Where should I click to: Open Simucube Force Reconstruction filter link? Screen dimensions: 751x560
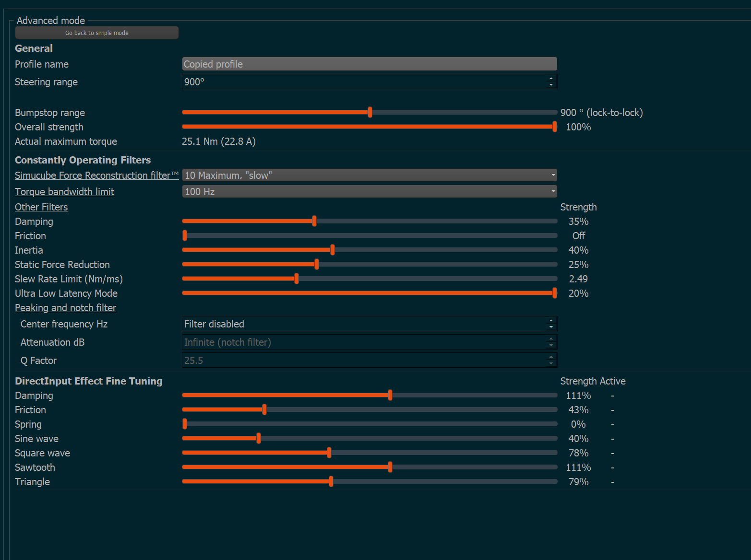click(96, 175)
